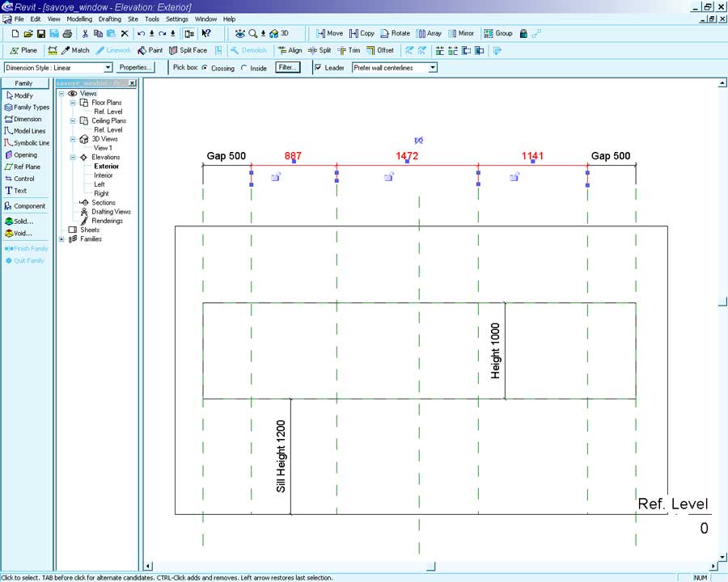Open the dropdown arrow beside Undo
The height and width of the screenshot is (582, 728).
click(151, 34)
